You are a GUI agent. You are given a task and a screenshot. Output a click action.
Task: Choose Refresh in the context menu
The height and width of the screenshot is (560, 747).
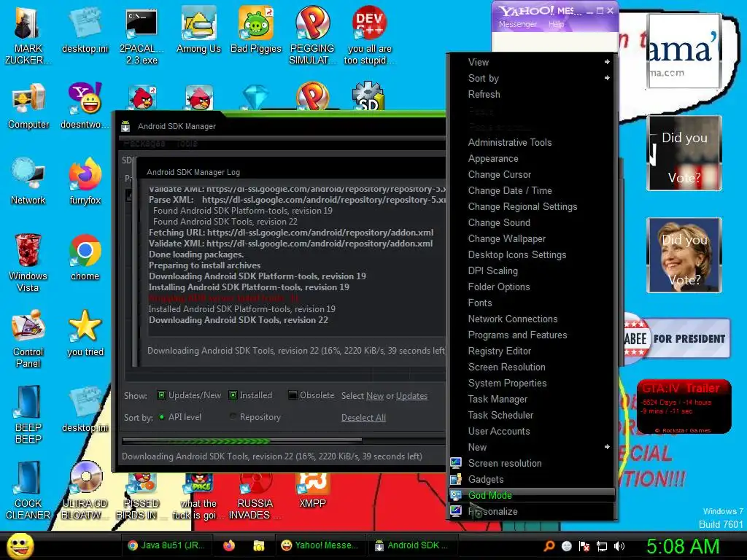pyautogui.click(x=532, y=94)
